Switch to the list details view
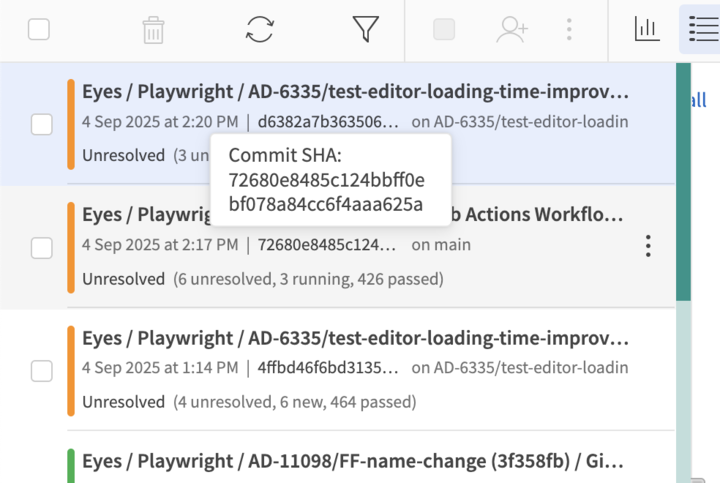720x483 pixels. click(x=699, y=30)
